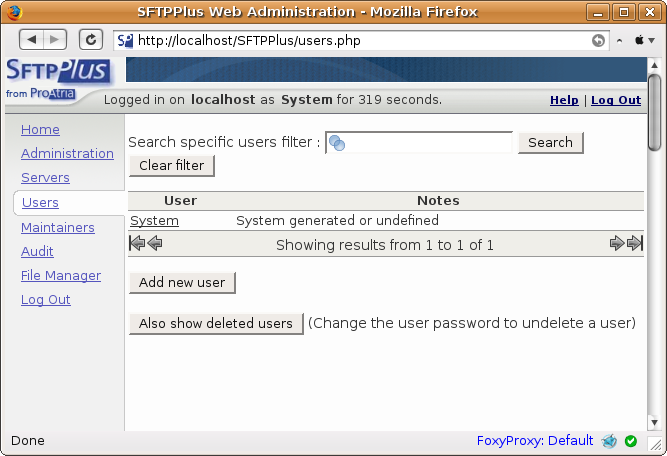Click the URL address bar
Viewport: 667px width, 456px height.
[x=362, y=40]
